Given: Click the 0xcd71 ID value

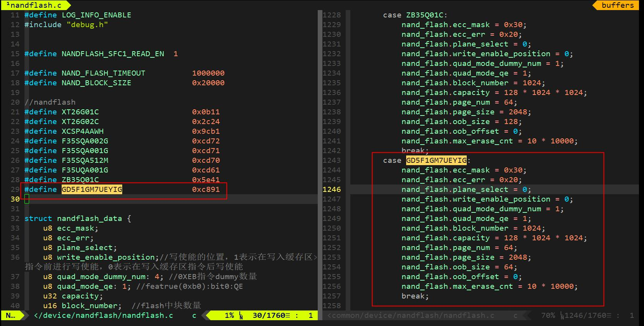Looking at the screenshot, I should tap(206, 151).
